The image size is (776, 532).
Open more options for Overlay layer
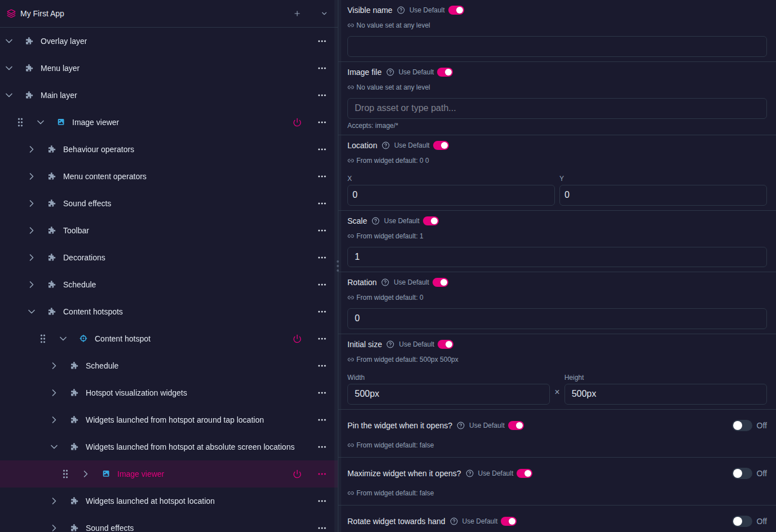pyautogui.click(x=322, y=41)
